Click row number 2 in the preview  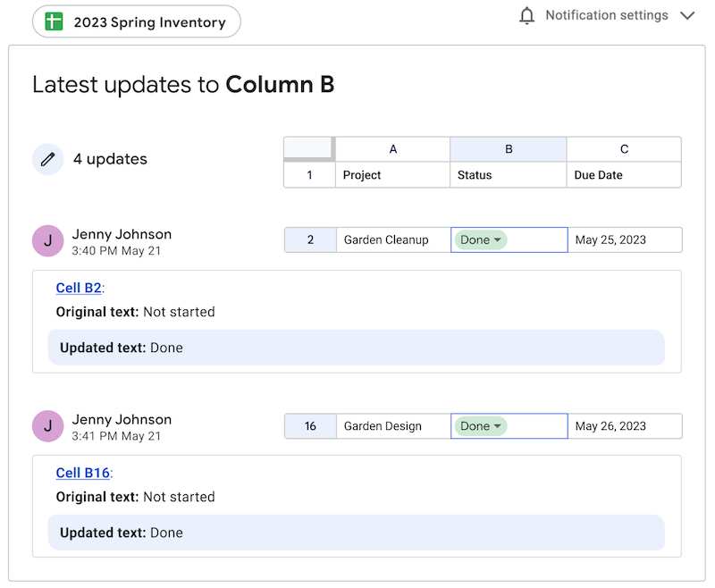coord(310,239)
